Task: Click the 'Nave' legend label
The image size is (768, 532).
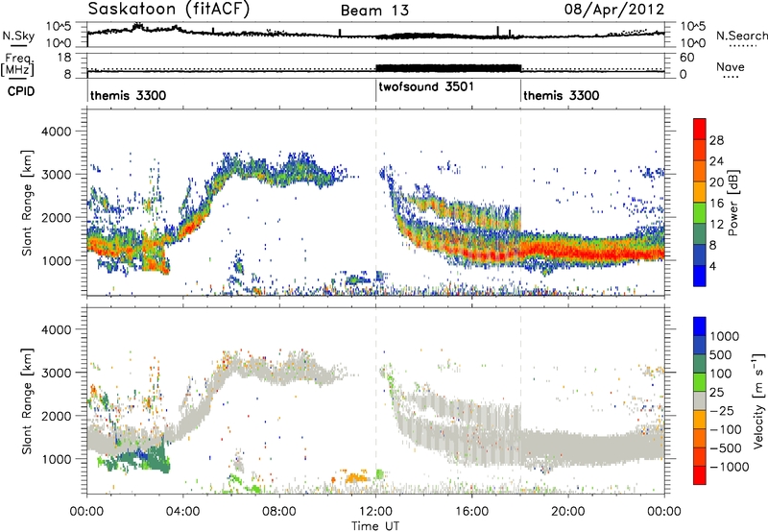Action: (731, 66)
